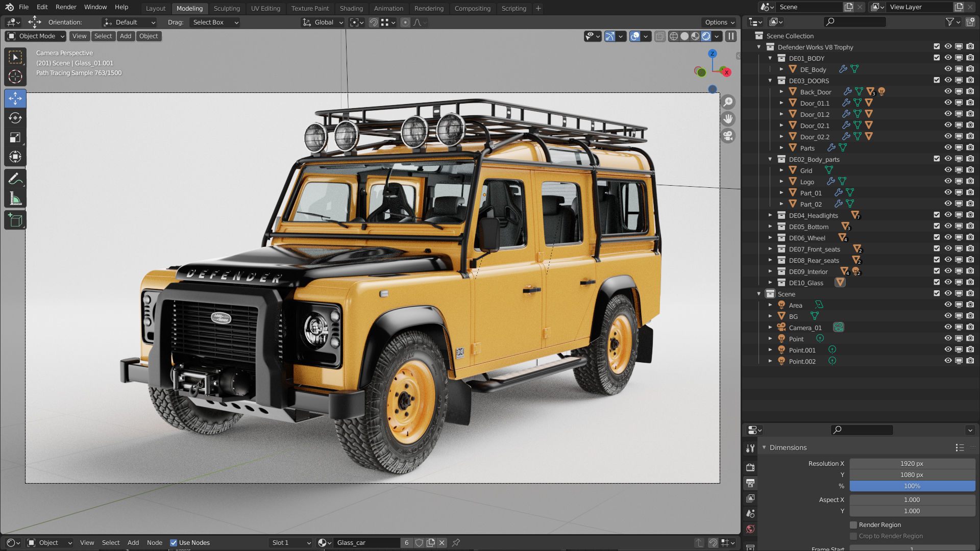The height and width of the screenshot is (551, 980).
Task: Open the Layout workspace tab
Action: pos(156,9)
